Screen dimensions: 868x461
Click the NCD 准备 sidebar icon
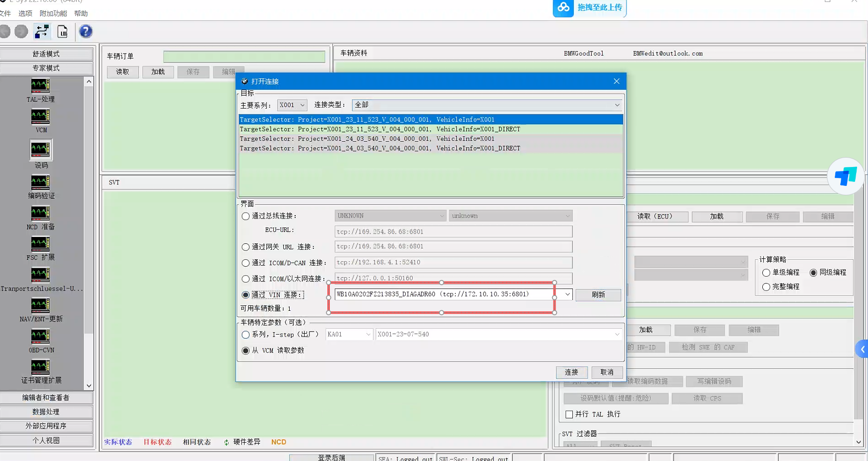41,214
